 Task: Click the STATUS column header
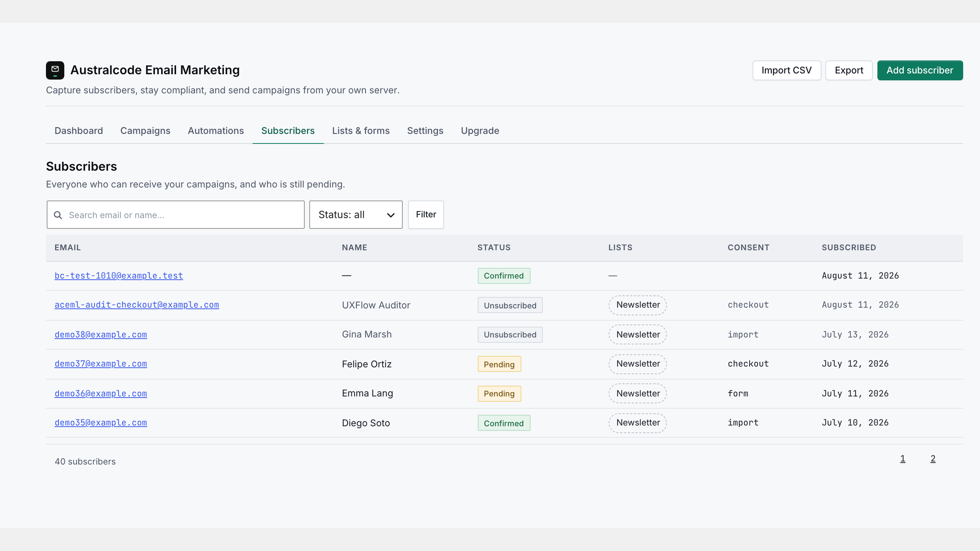494,248
